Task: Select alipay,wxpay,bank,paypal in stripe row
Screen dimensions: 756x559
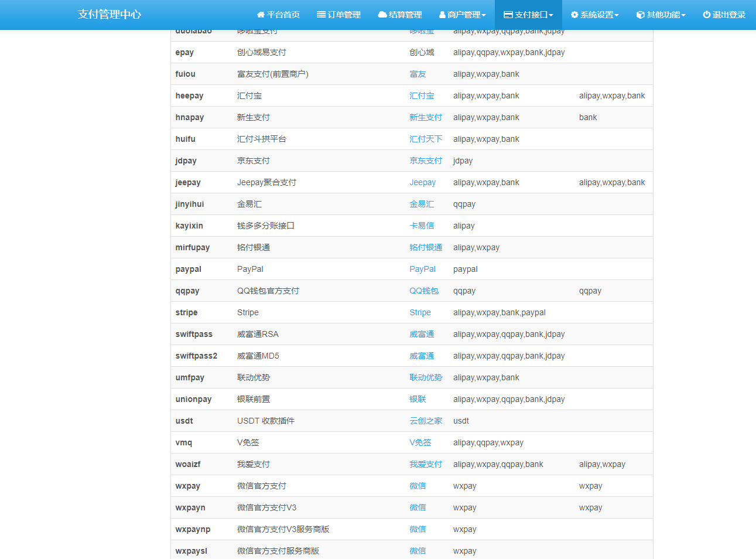Action: [x=500, y=312]
